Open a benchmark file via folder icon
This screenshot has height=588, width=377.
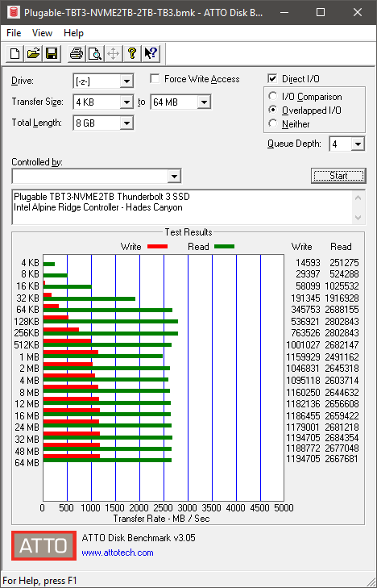click(x=33, y=53)
